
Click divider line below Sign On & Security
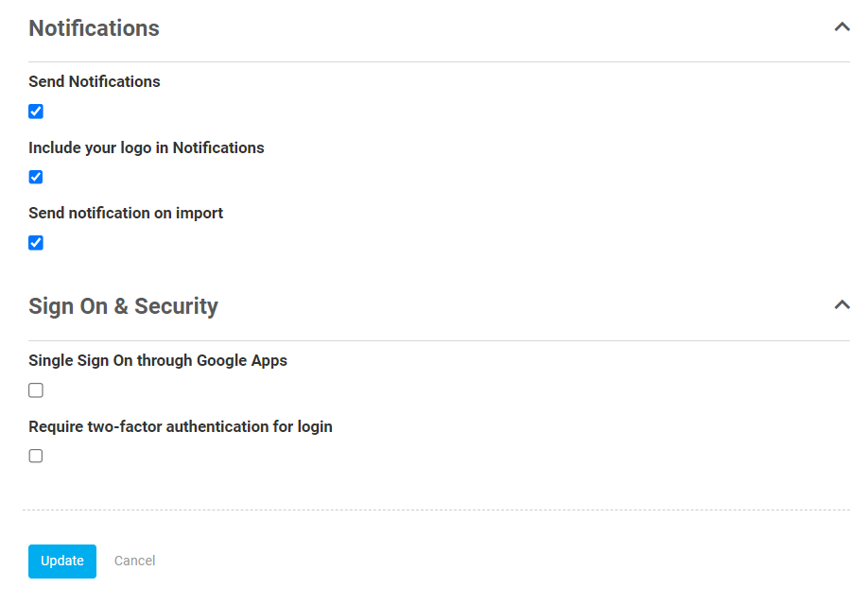point(439,341)
